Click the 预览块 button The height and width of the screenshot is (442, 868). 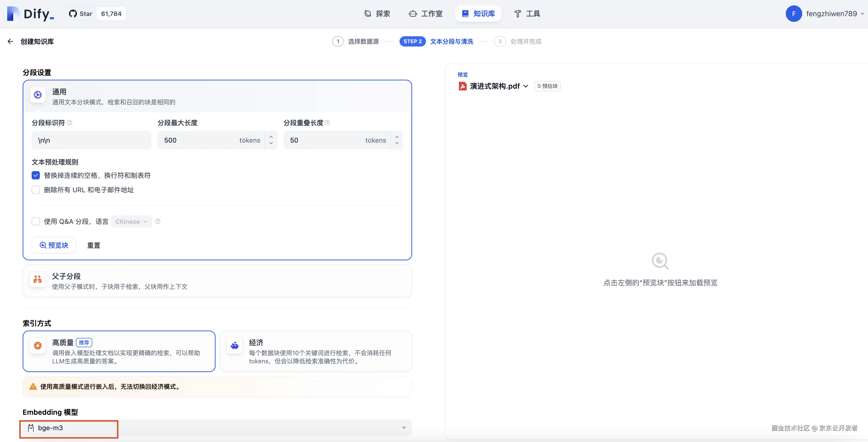click(x=54, y=245)
